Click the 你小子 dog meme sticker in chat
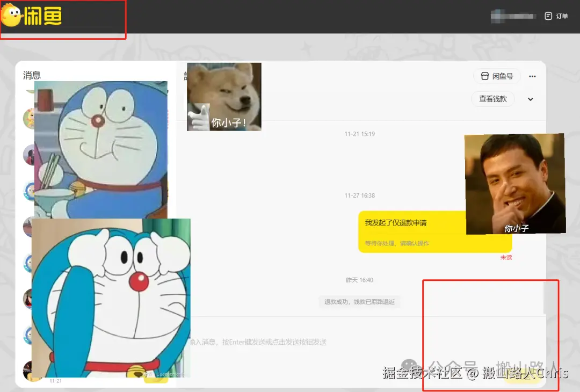Viewport: 580px width, 392px height. coord(224,97)
